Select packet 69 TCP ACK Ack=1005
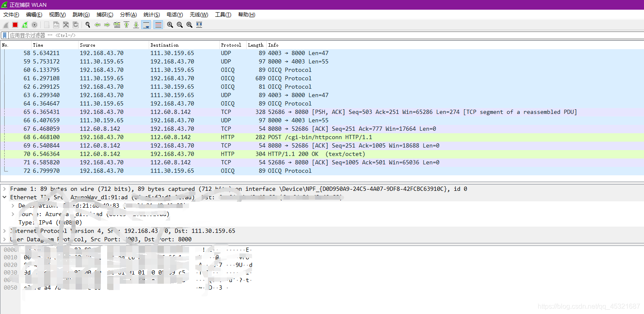This screenshot has height=314, width=644. coord(322,146)
